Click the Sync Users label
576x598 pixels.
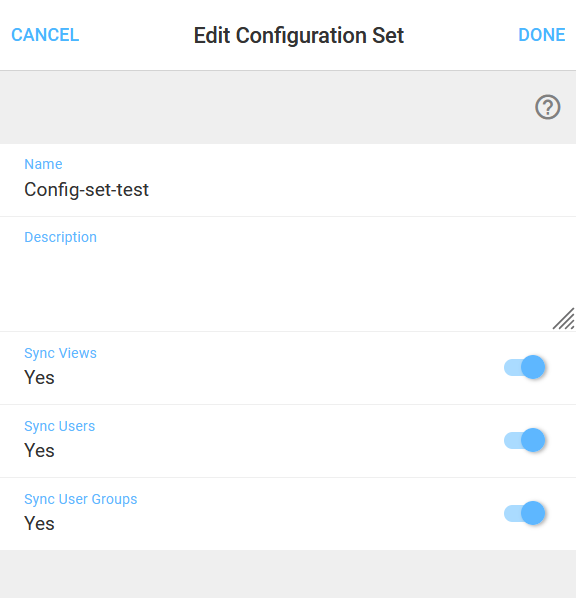[x=60, y=426]
